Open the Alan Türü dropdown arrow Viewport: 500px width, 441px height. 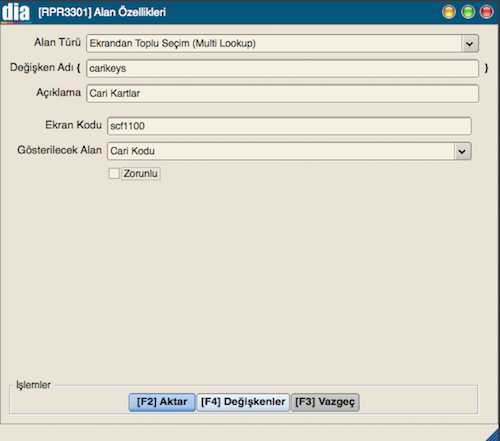(470, 44)
